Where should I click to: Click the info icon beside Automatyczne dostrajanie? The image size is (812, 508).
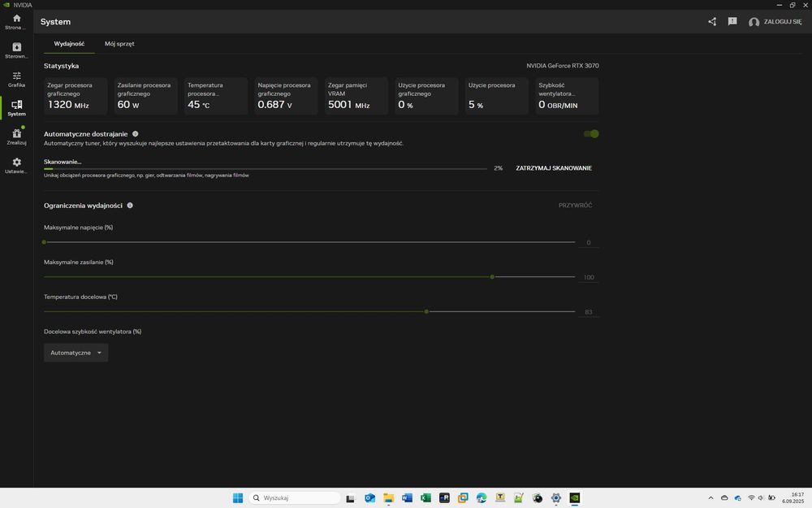pyautogui.click(x=135, y=134)
